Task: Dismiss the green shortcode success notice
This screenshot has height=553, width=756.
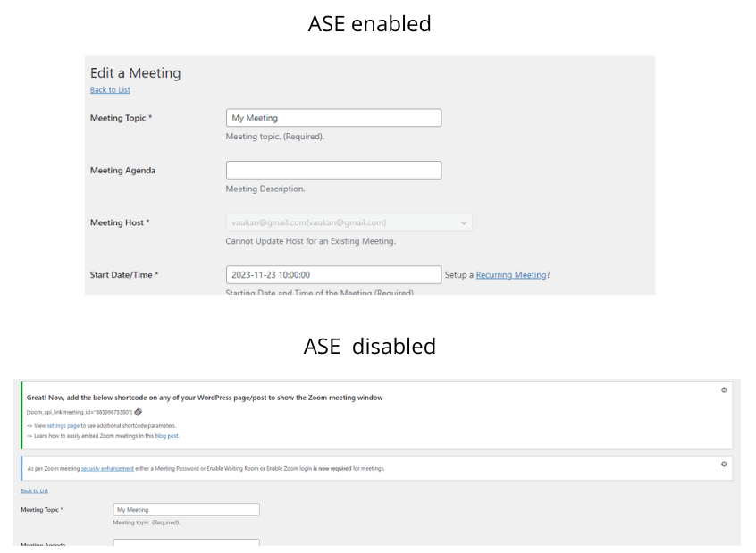Action: coord(724,390)
